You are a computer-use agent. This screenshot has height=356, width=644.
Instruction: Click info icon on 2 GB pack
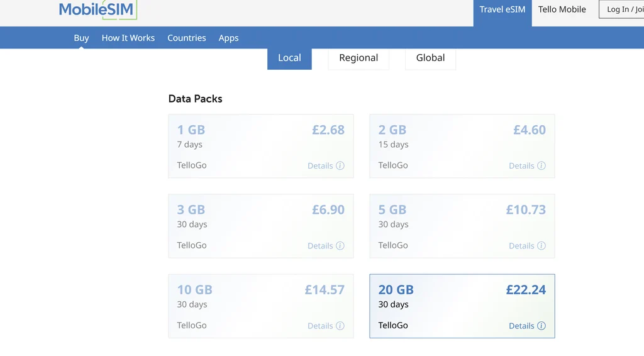click(x=541, y=166)
